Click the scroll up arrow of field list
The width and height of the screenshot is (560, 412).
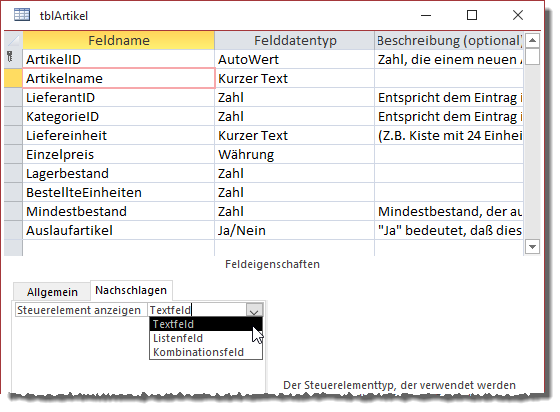532,40
